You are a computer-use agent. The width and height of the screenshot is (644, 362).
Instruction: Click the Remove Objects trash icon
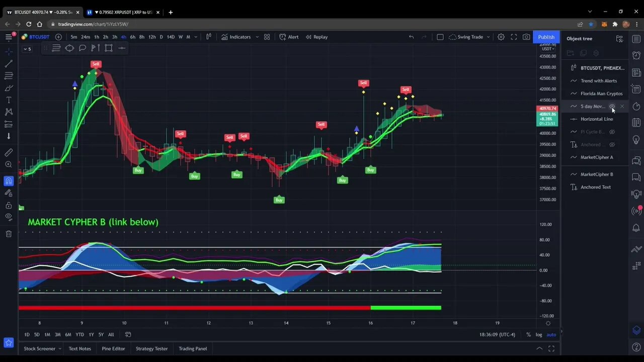click(9, 234)
